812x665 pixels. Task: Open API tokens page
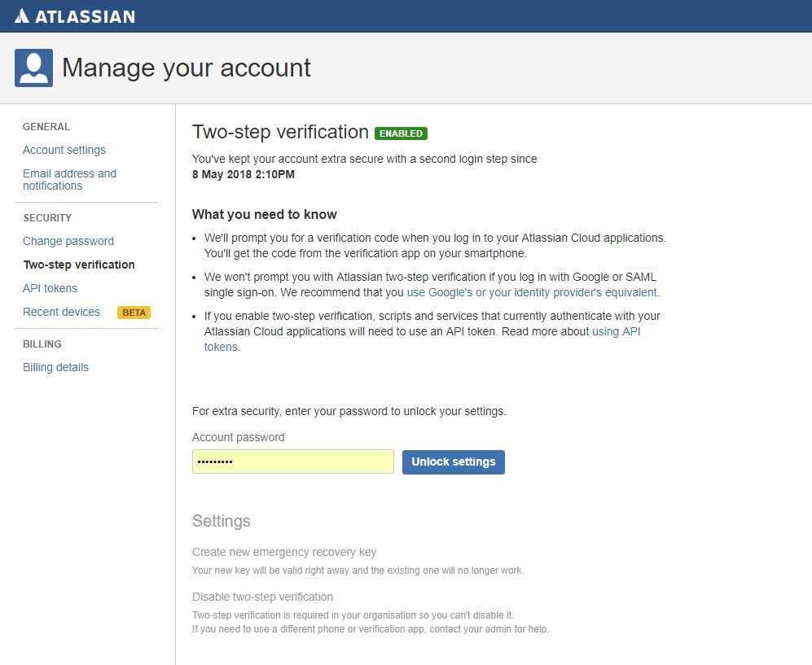click(x=50, y=288)
